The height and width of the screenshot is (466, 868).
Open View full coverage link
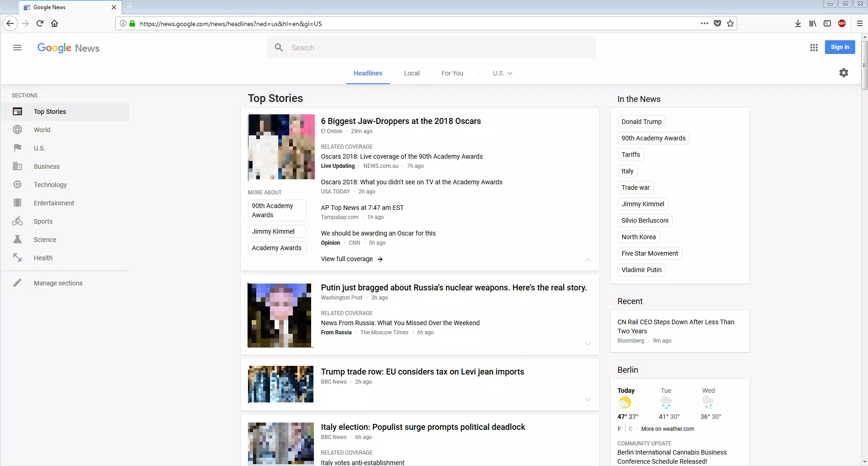click(x=351, y=259)
